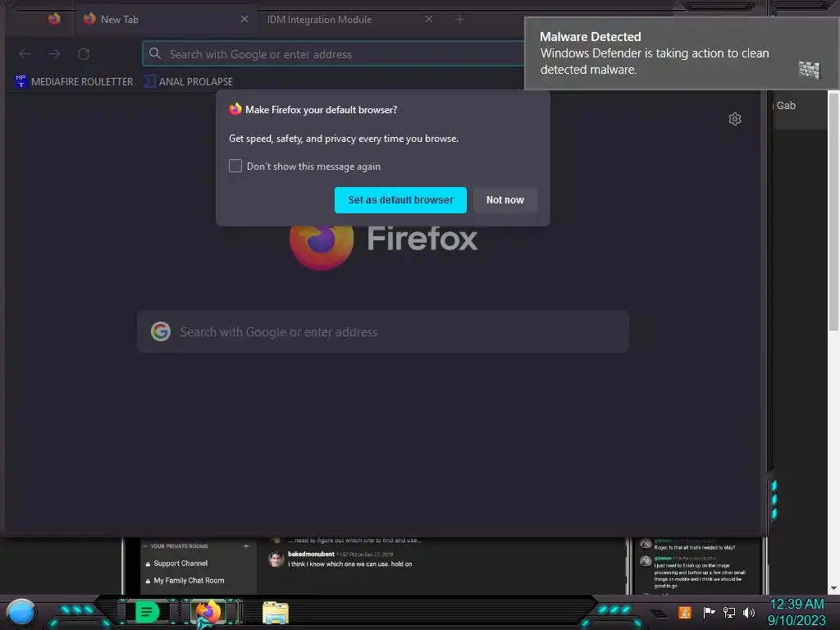Close the New Tab tab
This screenshot has height=630, width=840.
(x=244, y=20)
